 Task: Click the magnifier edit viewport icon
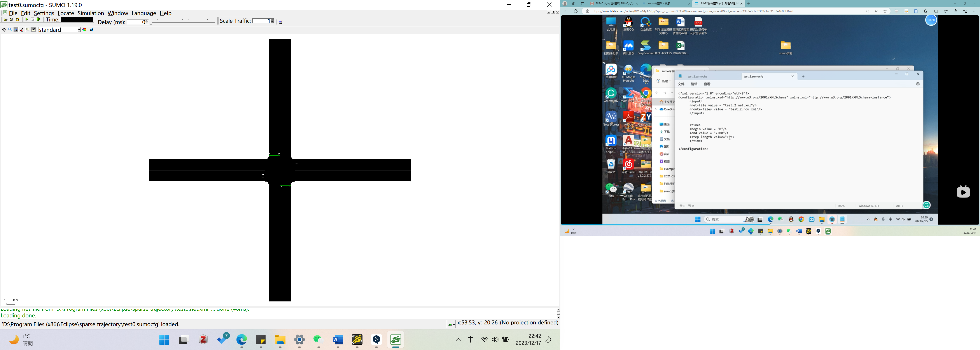tap(10, 30)
